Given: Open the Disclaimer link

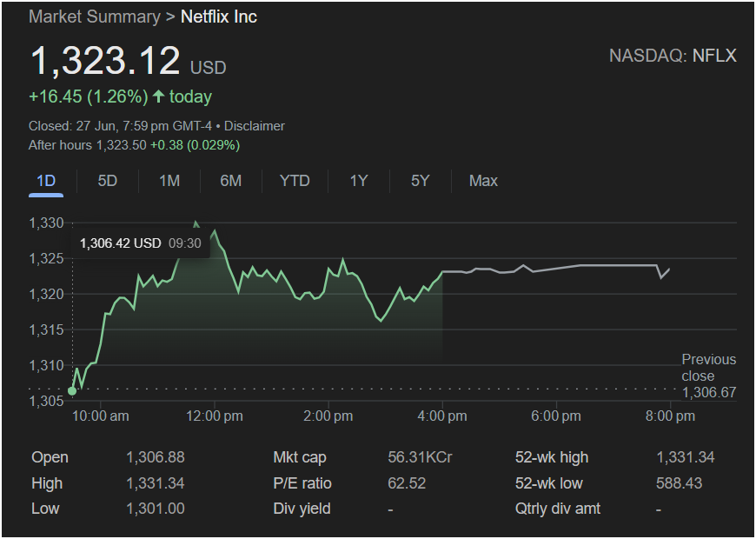Looking at the screenshot, I should click(254, 126).
